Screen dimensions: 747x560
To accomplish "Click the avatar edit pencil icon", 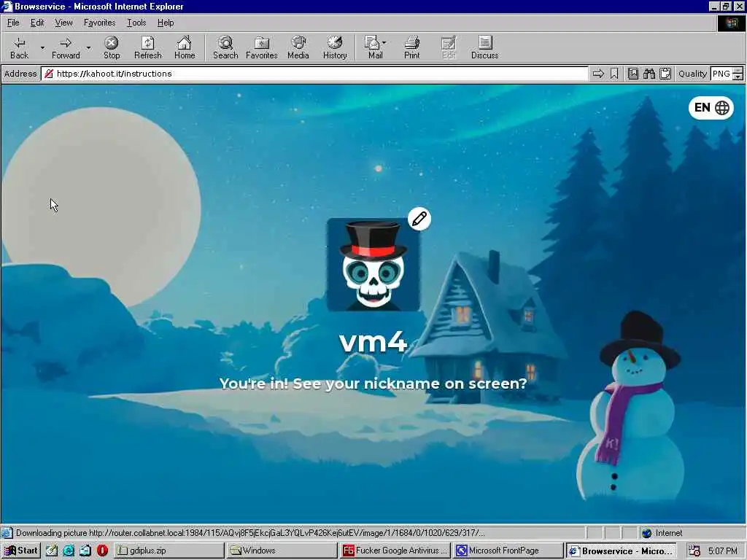I will [419, 219].
